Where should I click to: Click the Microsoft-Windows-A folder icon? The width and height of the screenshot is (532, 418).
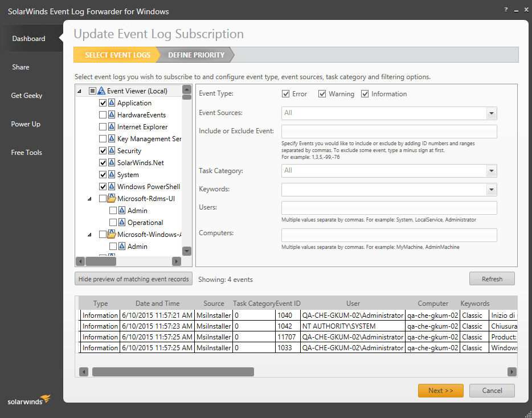point(112,235)
